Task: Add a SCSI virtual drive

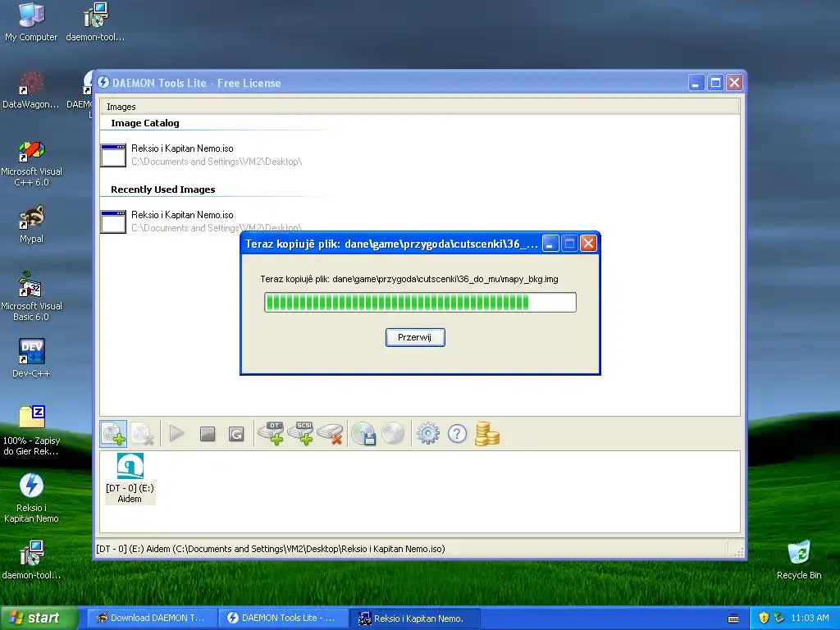Action: (x=301, y=433)
